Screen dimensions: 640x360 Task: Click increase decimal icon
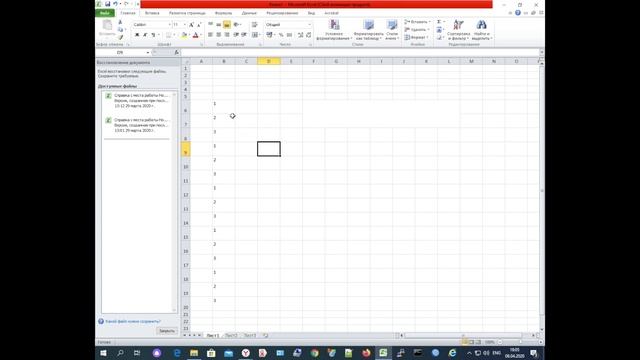coord(300,35)
